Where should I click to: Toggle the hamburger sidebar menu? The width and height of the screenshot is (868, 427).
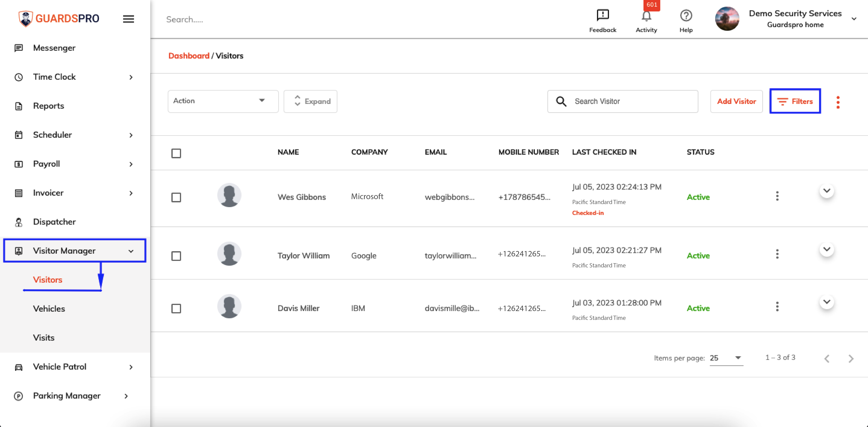128,19
